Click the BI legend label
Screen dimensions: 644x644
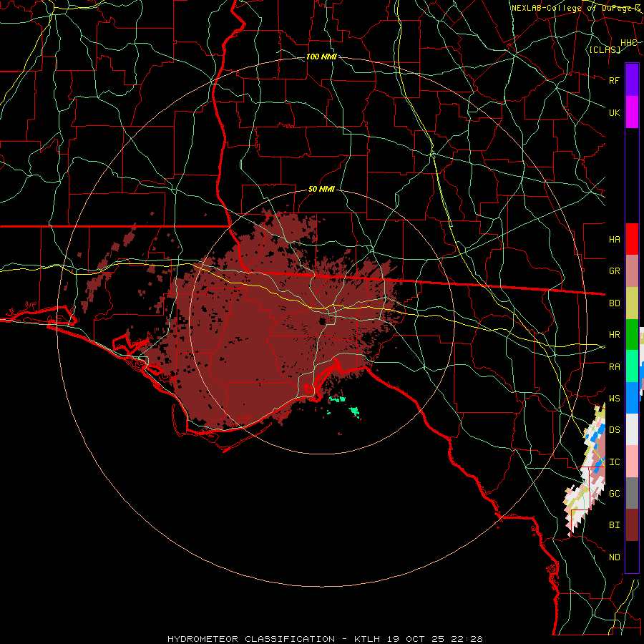click(x=615, y=525)
